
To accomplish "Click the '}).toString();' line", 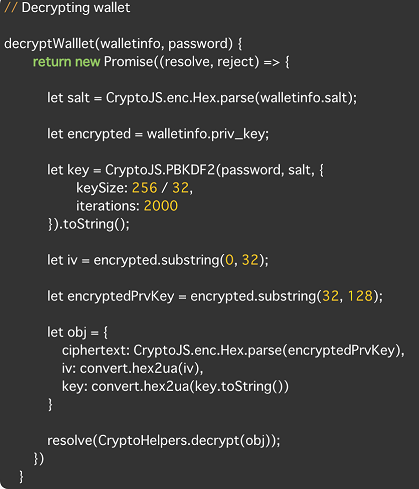I will [88, 224].
